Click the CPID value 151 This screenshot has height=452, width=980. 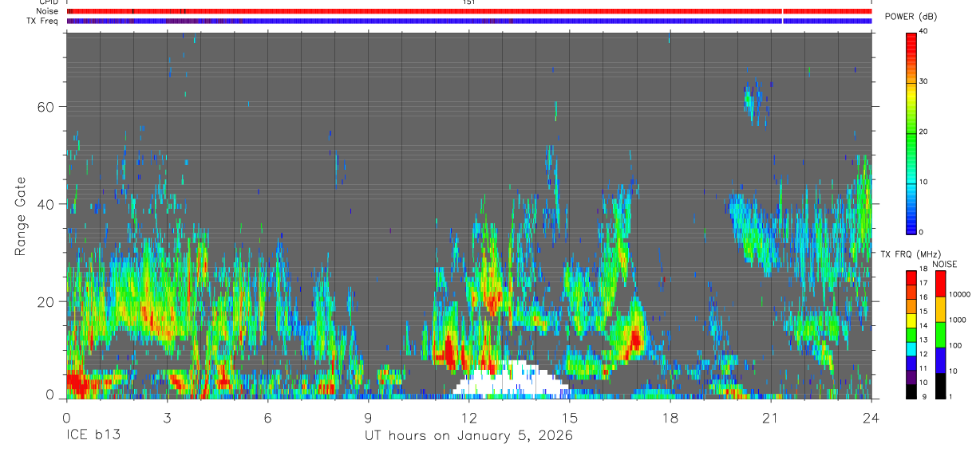[468, 2]
